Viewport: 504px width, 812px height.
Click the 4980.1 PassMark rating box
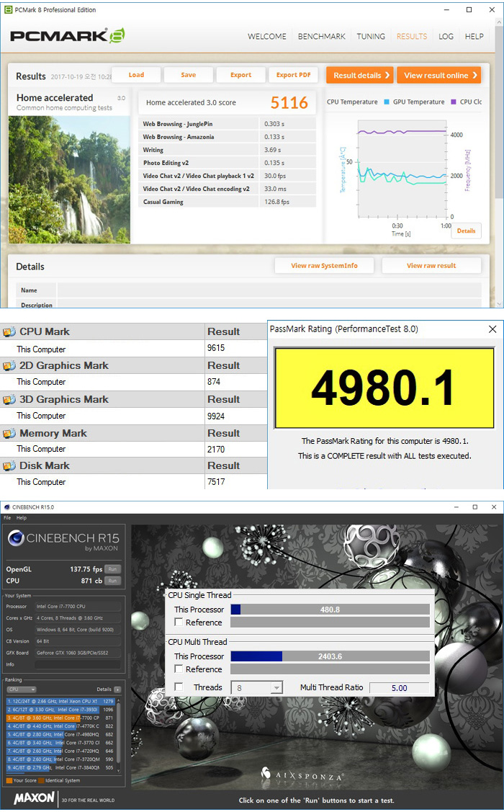pyautogui.click(x=384, y=388)
